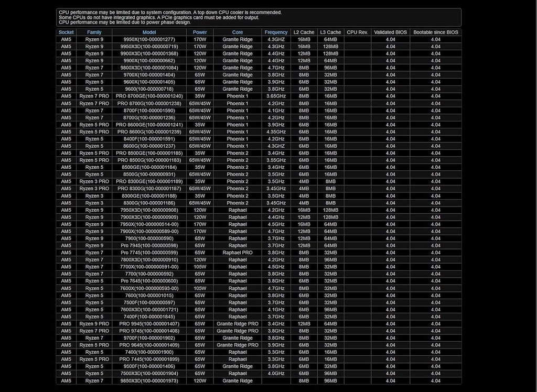Select model PRO 8700GE(100-000001240) cell

pyautogui.click(x=149, y=96)
